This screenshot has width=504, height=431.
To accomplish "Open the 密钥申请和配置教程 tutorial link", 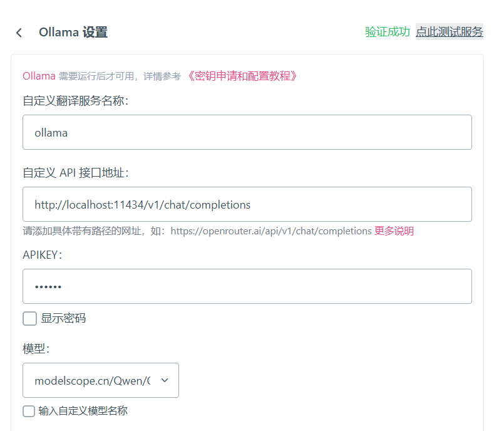I will pos(242,76).
